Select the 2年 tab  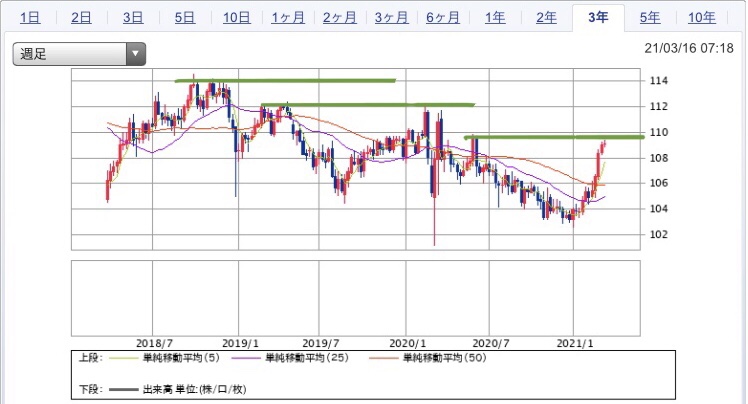click(x=546, y=17)
